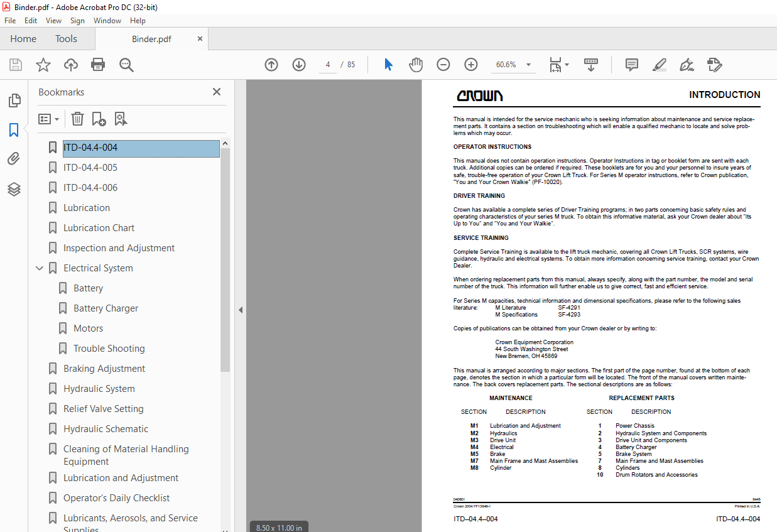Print the document with printer icon
The width and height of the screenshot is (777, 532).
[98, 65]
